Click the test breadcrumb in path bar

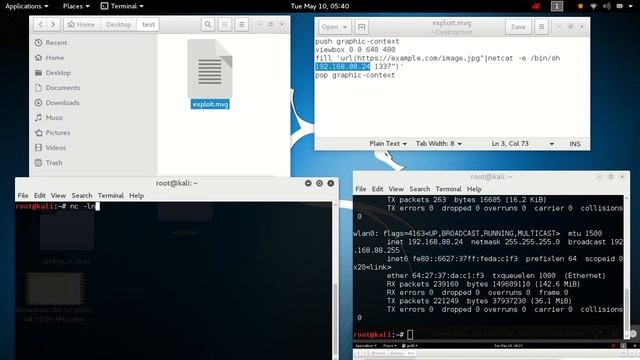coord(149,24)
